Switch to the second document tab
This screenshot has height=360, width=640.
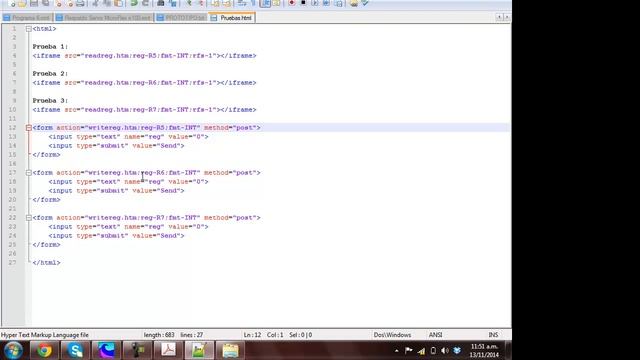click(104, 18)
